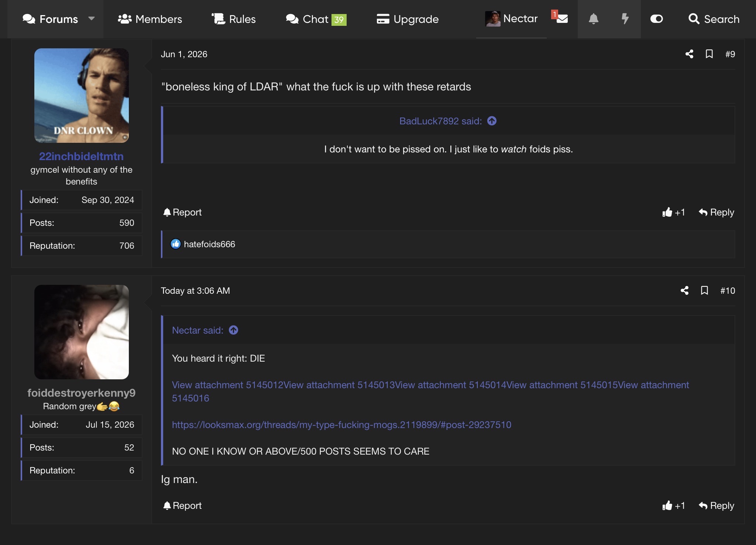756x545 pixels.
Task: Open the Search field in the top bar
Action: click(x=714, y=19)
